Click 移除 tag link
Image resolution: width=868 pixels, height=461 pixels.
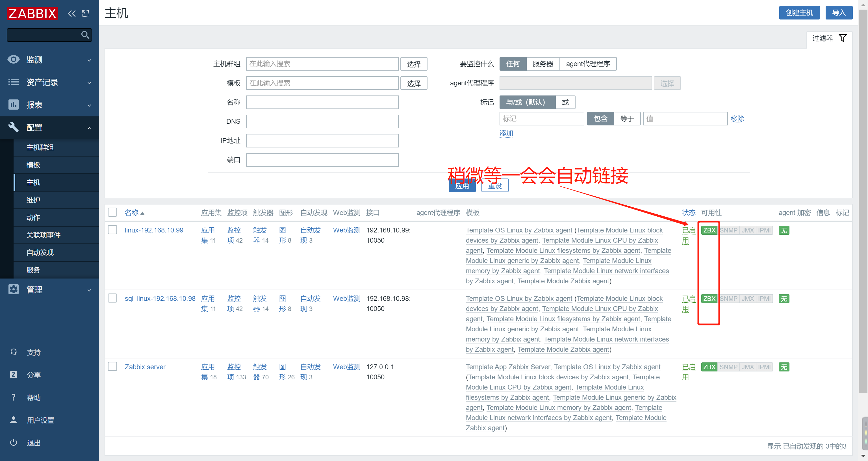click(737, 119)
